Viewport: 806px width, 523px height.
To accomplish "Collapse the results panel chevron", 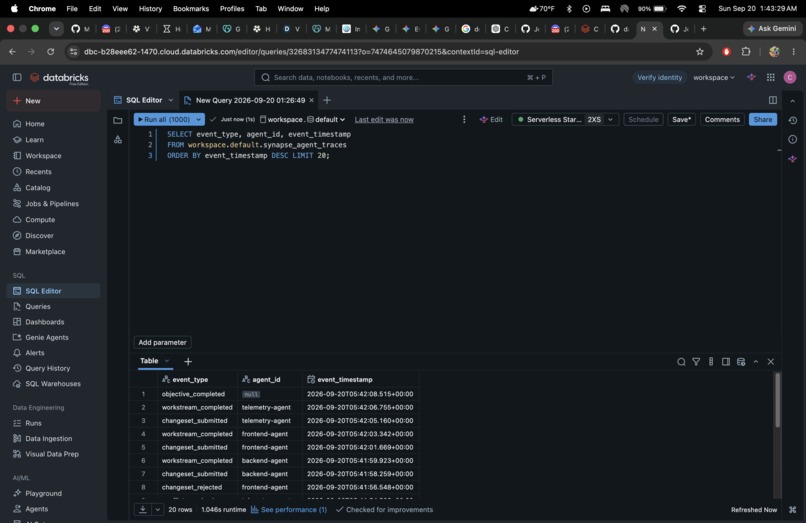I will pyautogui.click(x=756, y=362).
